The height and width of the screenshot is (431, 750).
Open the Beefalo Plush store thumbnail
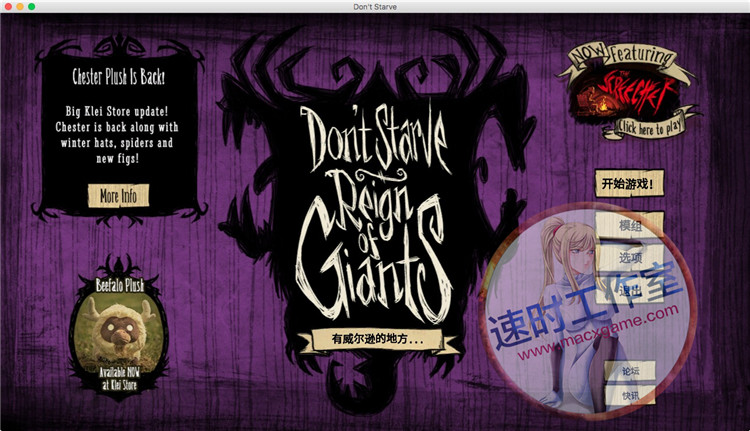tap(119, 328)
